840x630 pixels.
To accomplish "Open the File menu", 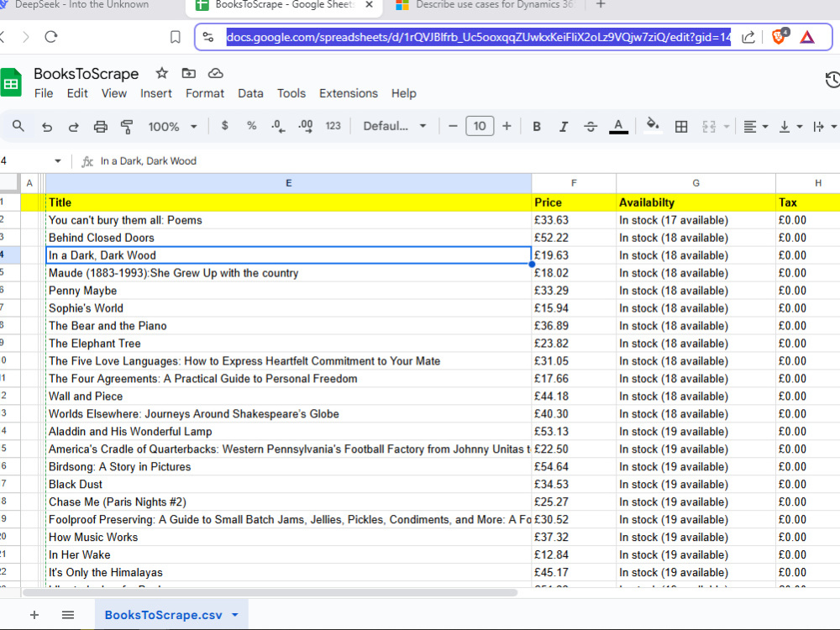I will click(44, 93).
